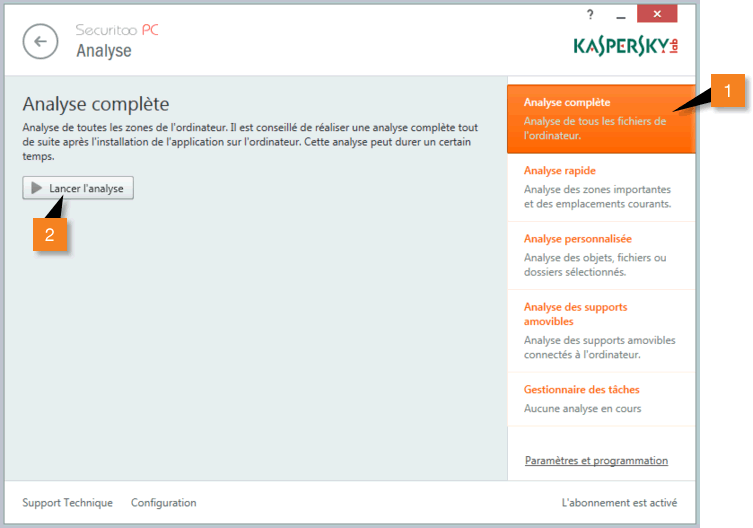This screenshot has height=528, width=753.
Task: Click the orange callout marker numbered 2
Action: (x=49, y=235)
